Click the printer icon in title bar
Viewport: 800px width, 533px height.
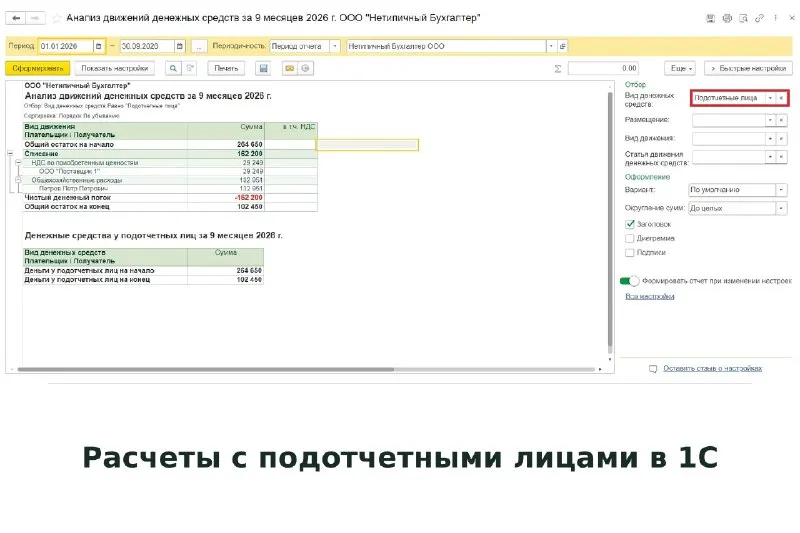point(727,18)
